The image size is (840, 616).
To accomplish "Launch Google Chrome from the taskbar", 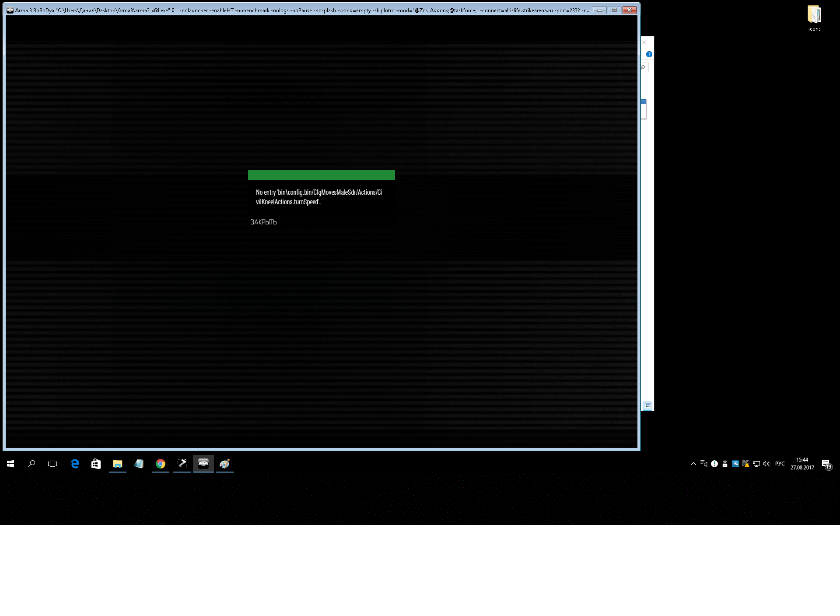I will click(x=161, y=464).
